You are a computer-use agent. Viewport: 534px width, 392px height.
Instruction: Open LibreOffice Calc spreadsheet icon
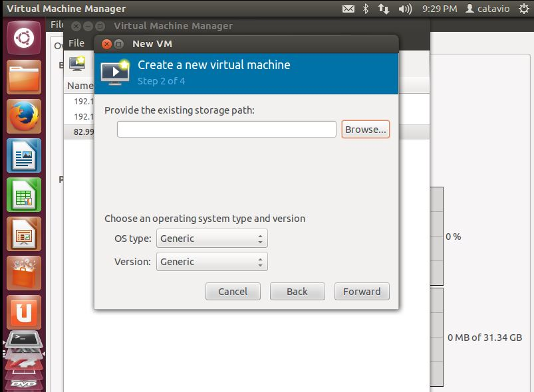[x=24, y=195]
